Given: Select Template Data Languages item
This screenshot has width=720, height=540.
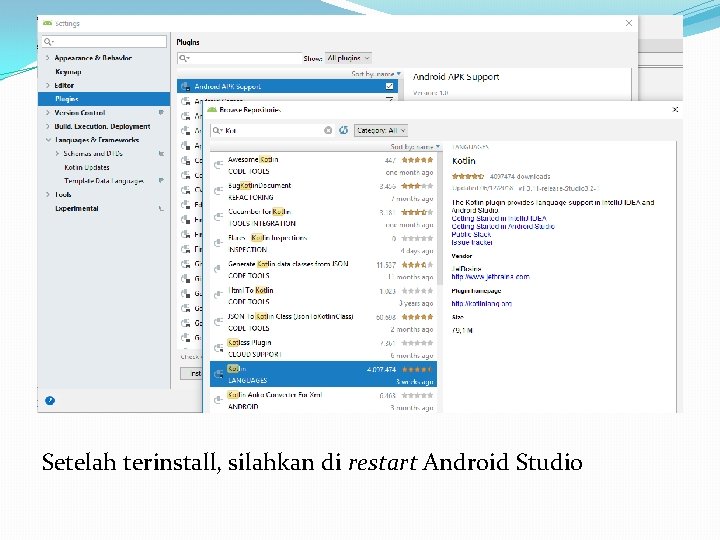Looking at the screenshot, I should [104, 181].
